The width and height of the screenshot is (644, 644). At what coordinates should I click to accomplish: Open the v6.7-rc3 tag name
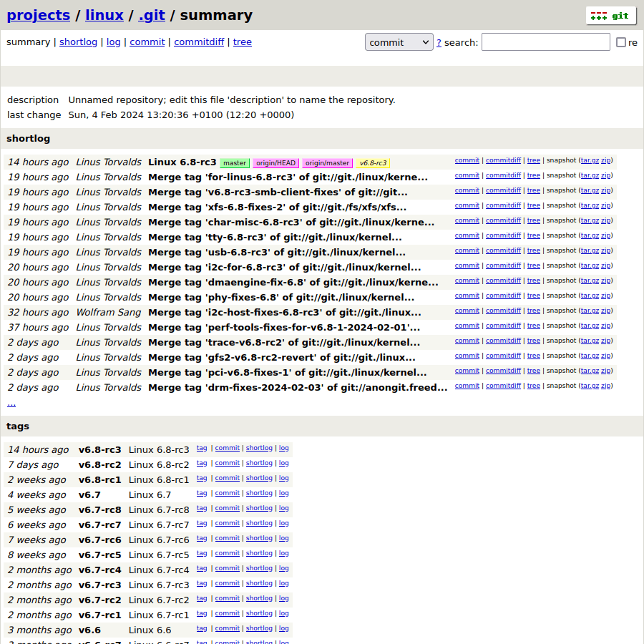[x=99, y=585]
